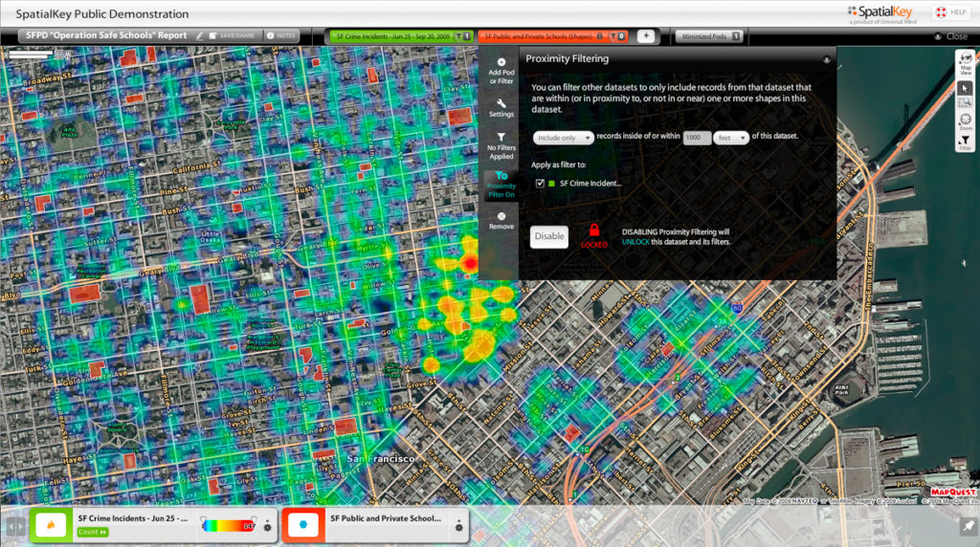
Task: Click the Remove icon in side panel
Action: (501, 216)
